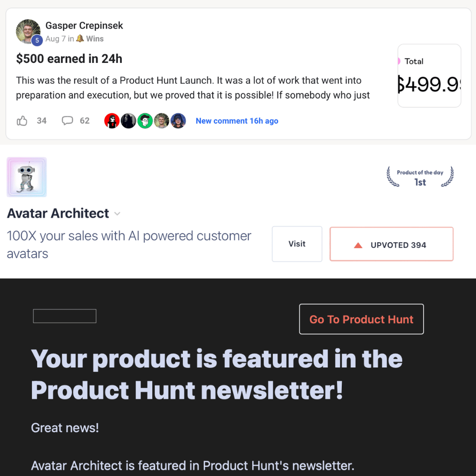The image size is (476, 476).
Task: Open the Total $499.99 earnings image
Action: pyautogui.click(x=429, y=76)
